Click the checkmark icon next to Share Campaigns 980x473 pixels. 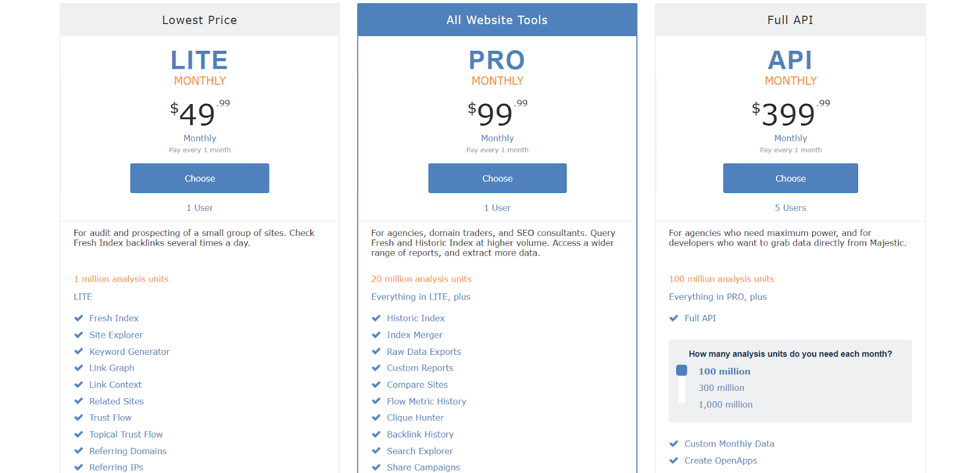376,467
